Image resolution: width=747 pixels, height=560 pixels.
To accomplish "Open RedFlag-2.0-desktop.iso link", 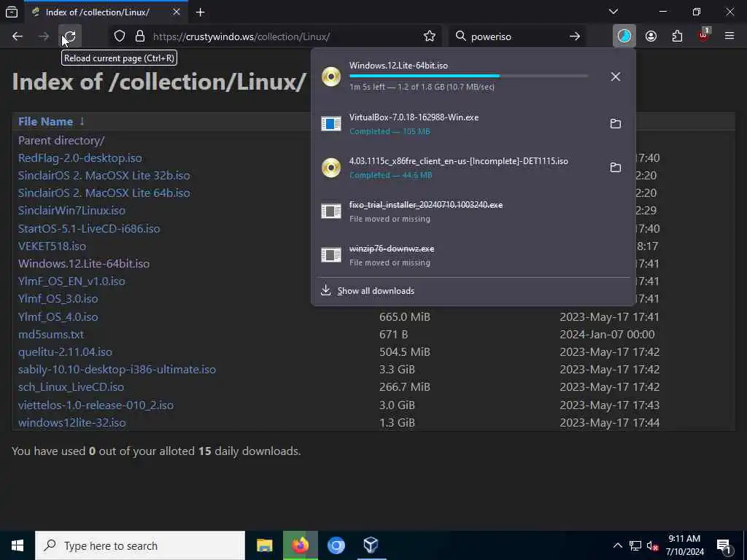I will [x=80, y=157].
